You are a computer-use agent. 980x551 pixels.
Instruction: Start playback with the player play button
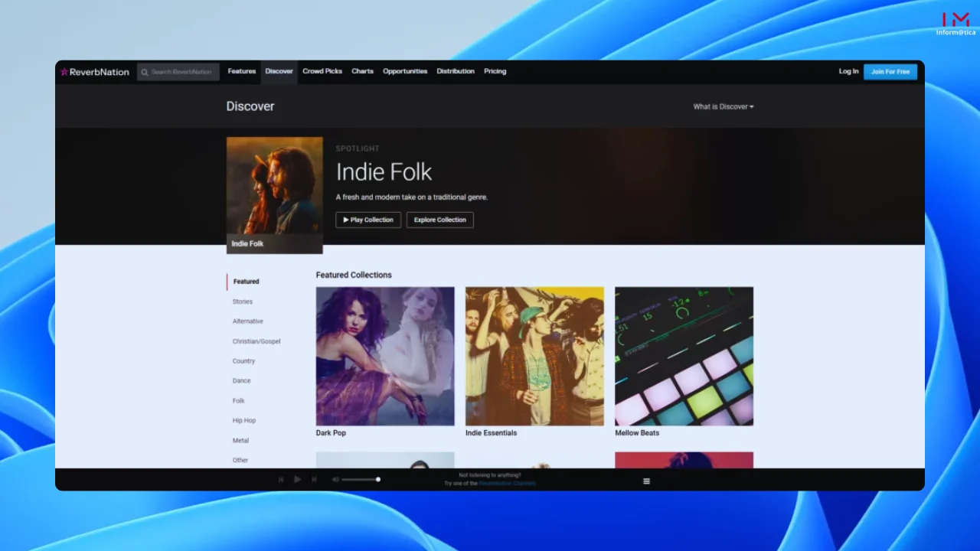tap(297, 480)
